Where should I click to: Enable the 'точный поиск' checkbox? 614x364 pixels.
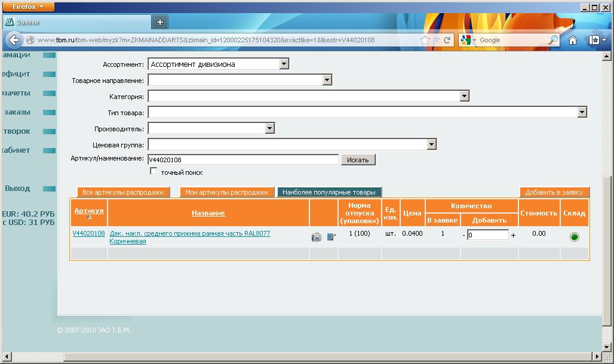154,171
